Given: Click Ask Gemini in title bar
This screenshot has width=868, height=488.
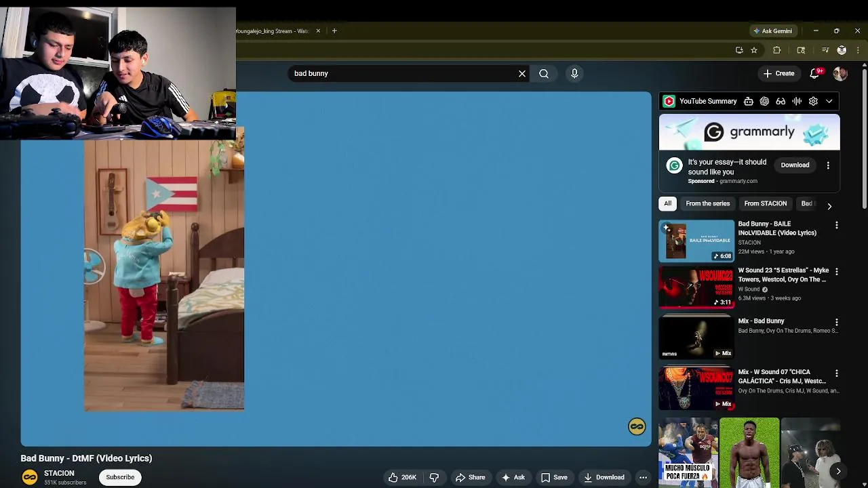Looking at the screenshot, I should 772,30.
